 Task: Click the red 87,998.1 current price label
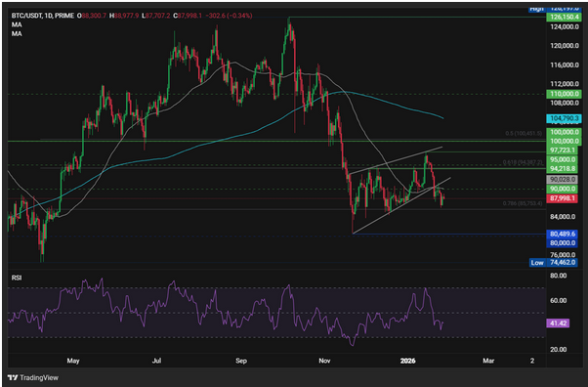564,198
